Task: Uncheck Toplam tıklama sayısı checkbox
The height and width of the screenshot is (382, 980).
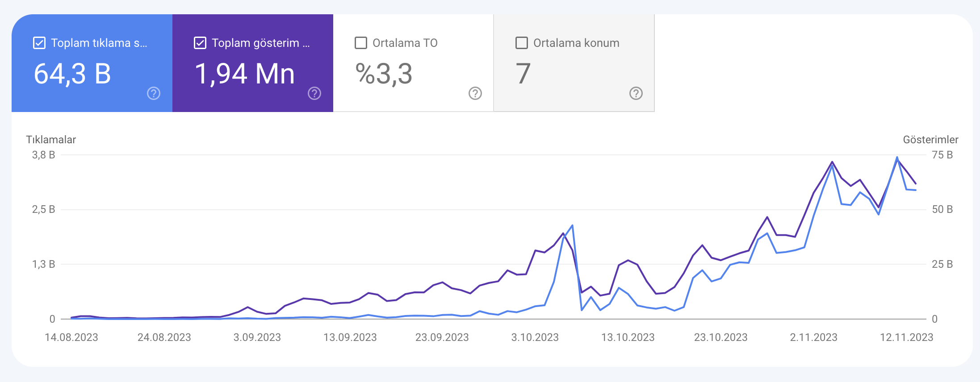Action: pyautogui.click(x=39, y=43)
